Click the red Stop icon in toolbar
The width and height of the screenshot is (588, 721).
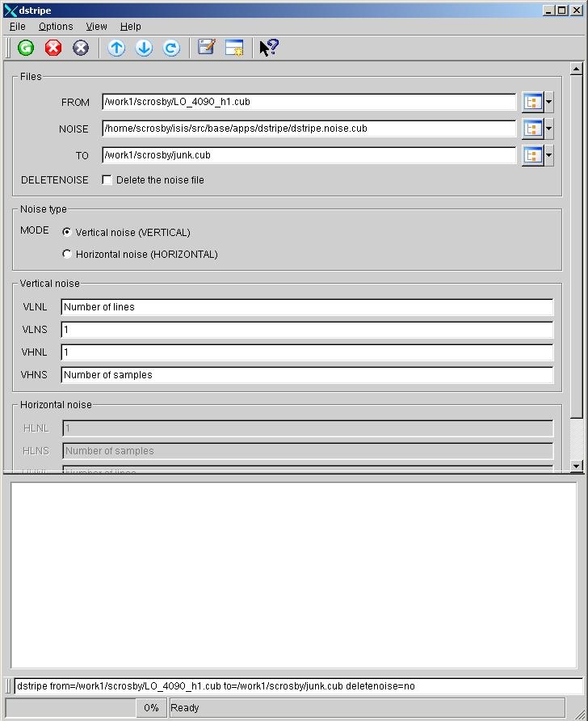[x=53, y=48]
